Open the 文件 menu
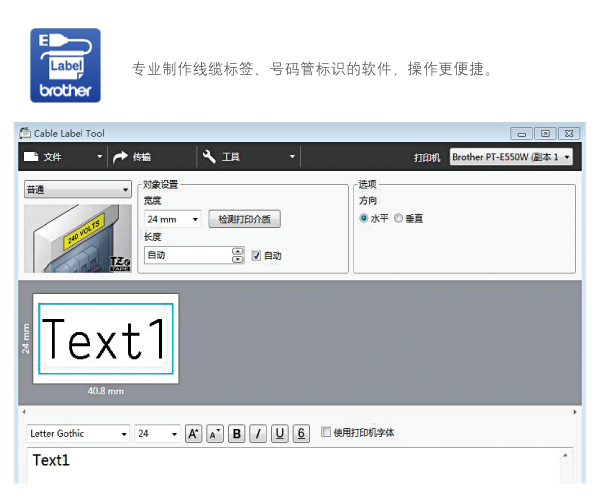Image resolution: width=600 pixels, height=502 pixels. [60, 157]
